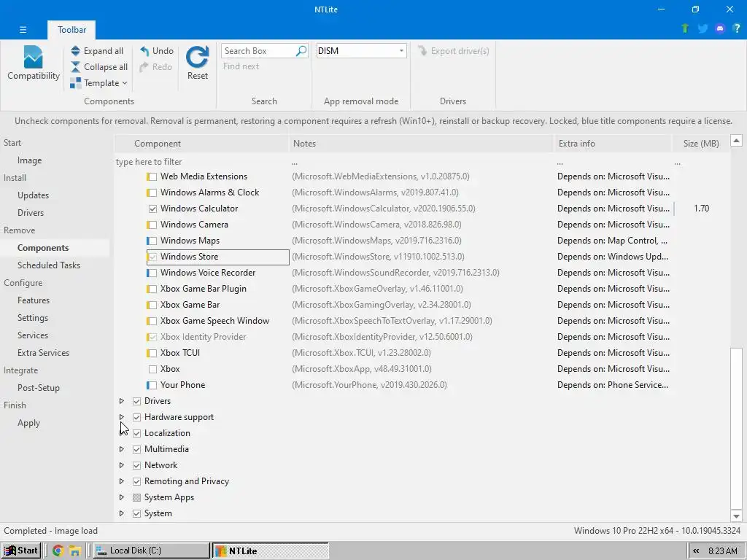Open the Twitter link icon
Screen dimensions: 747x560
pyautogui.click(x=703, y=28)
